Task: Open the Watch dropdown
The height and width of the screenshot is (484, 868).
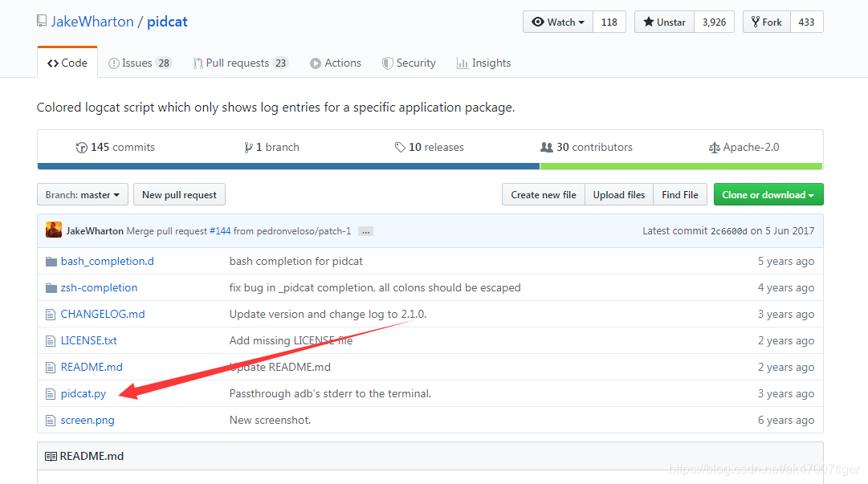Action: click(558, 22)
